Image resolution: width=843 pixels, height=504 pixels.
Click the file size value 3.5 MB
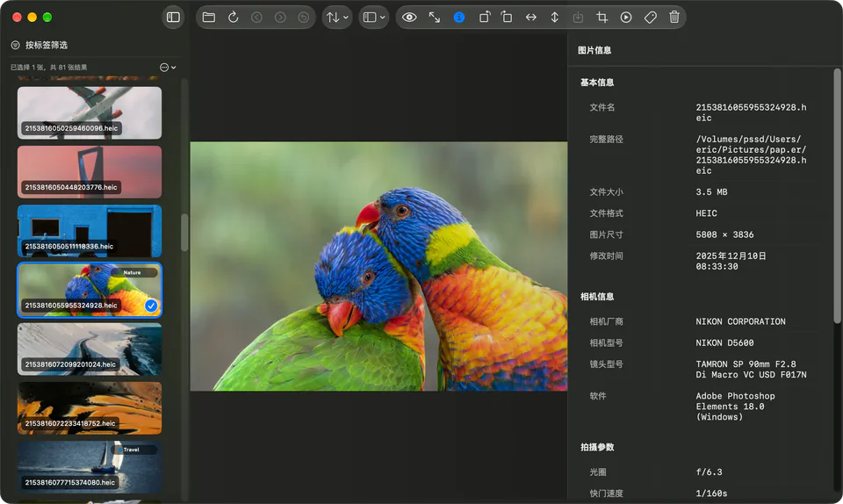pos(711,191)
